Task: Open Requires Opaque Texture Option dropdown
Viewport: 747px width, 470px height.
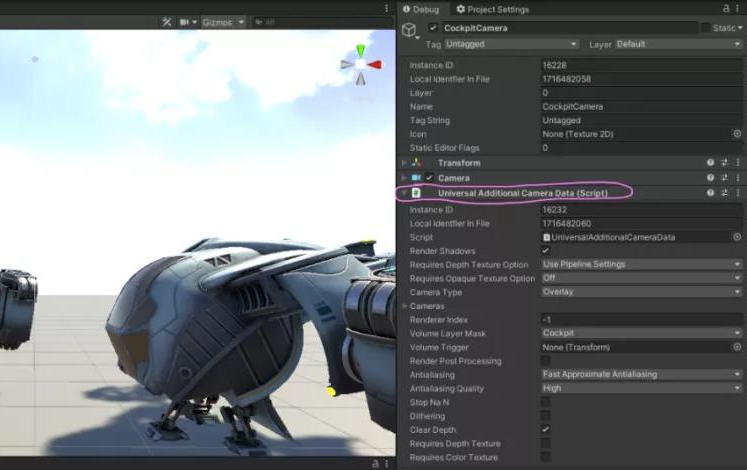Action: point(641,278)
